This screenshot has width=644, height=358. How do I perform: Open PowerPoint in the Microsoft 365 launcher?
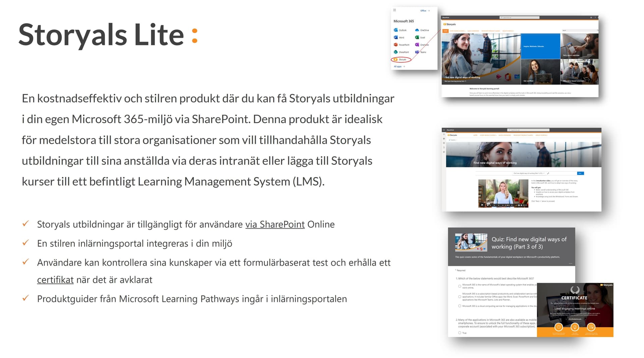coord(401,45)
